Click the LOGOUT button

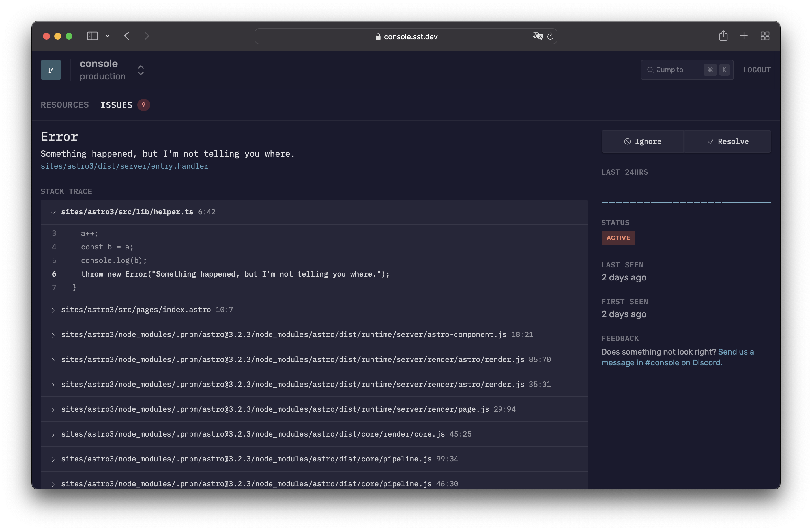(757, 69)
